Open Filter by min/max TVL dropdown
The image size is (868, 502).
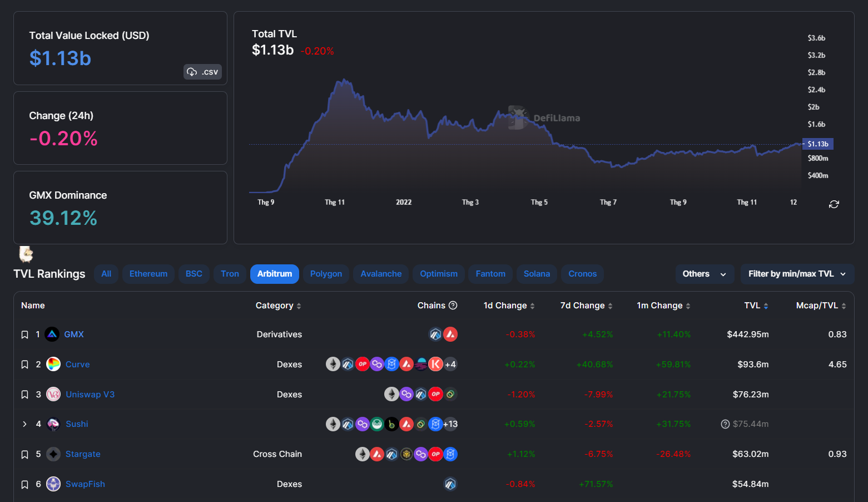[x=797, y=274]
